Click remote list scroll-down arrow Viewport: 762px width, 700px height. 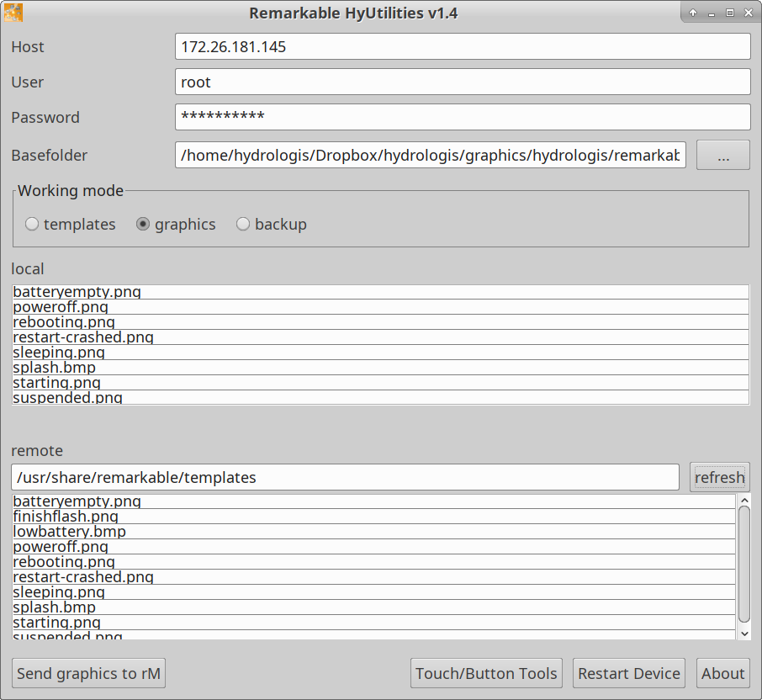pos(744,634)
